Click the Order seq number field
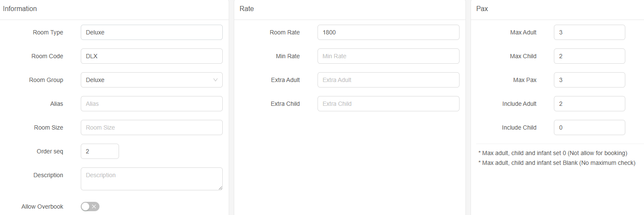 coord(99,151)
